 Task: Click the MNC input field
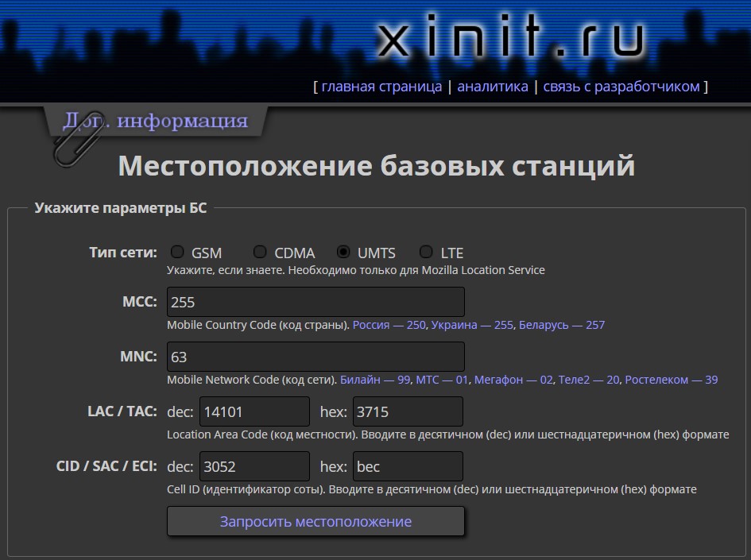[315, 357]
